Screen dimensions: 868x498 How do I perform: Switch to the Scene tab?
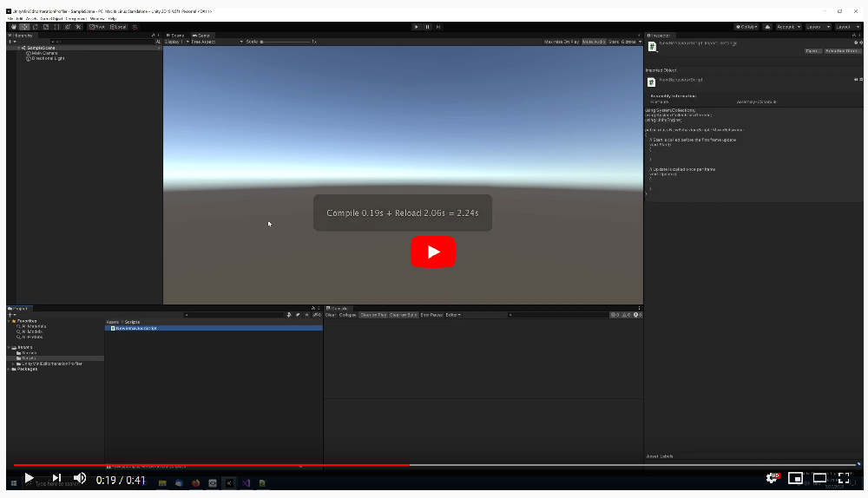[x=176, y=36]
